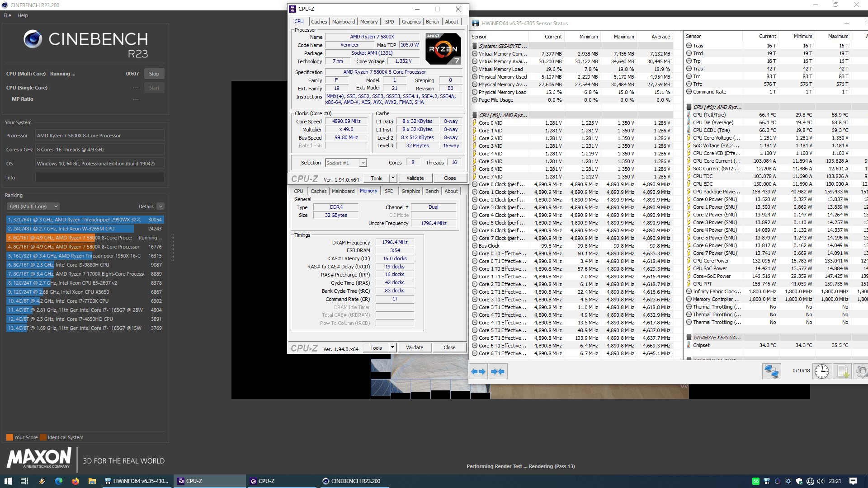Viewport: 868px width, 488px height.
Task: Open File Explorer from taskbar
Action: point(92,481)
